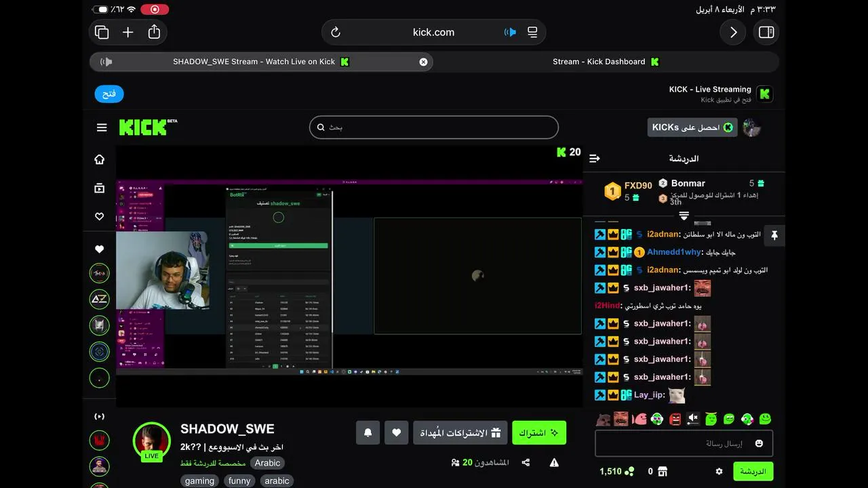This screenshot has height=488, width=868.
Task: Click the kick.com address field
Action: (433, 32)
